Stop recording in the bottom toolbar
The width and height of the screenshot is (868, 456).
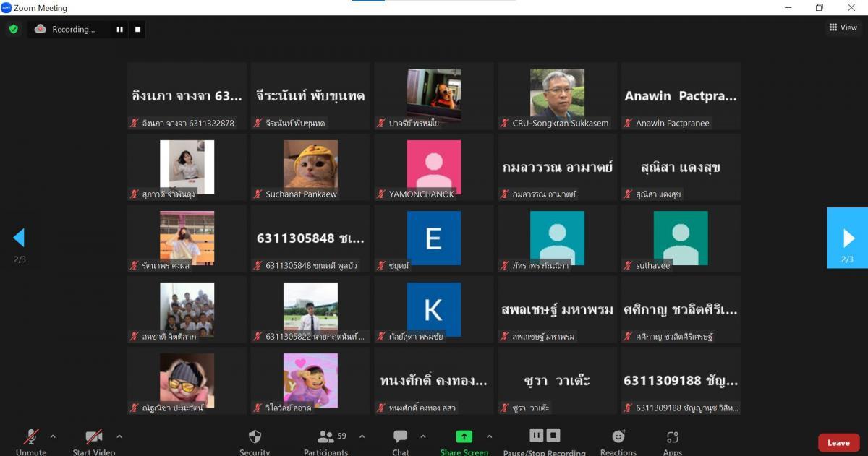pyautogui.click(x=553, y=435)
